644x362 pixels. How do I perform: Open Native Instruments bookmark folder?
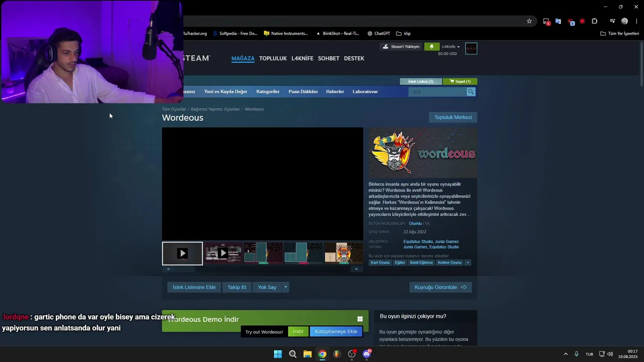[x=286, y=33]
